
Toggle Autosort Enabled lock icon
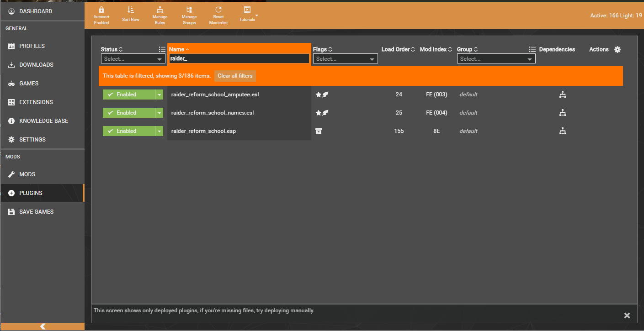pyautogui.click(x=101, y=10)
